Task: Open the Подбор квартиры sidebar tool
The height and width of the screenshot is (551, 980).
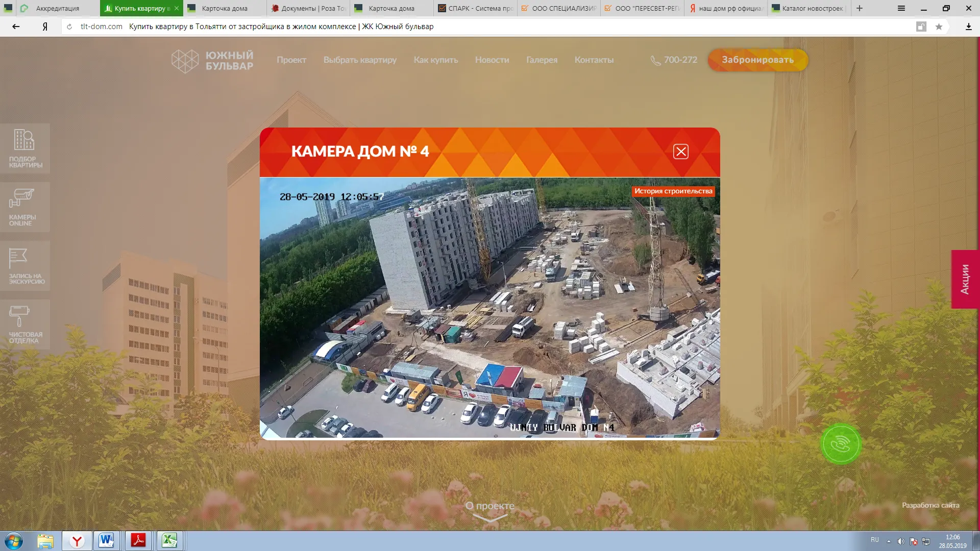Action: click(26, 148)
